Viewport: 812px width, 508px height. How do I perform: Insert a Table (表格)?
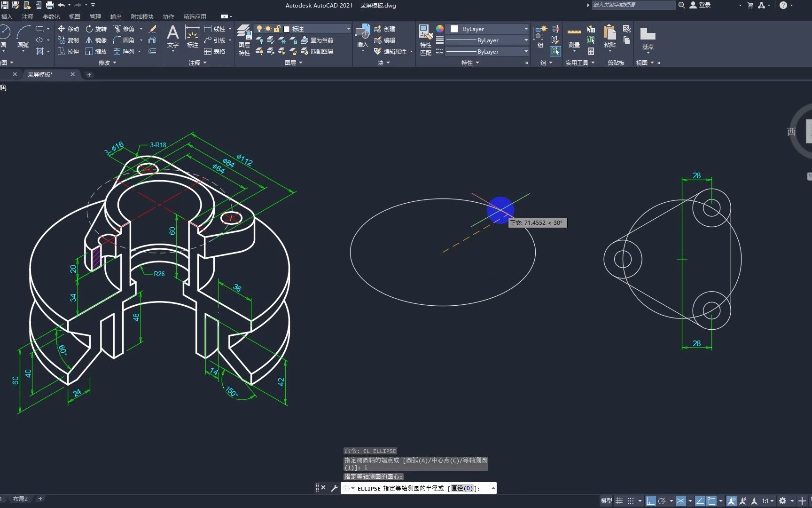coord(215,51)
